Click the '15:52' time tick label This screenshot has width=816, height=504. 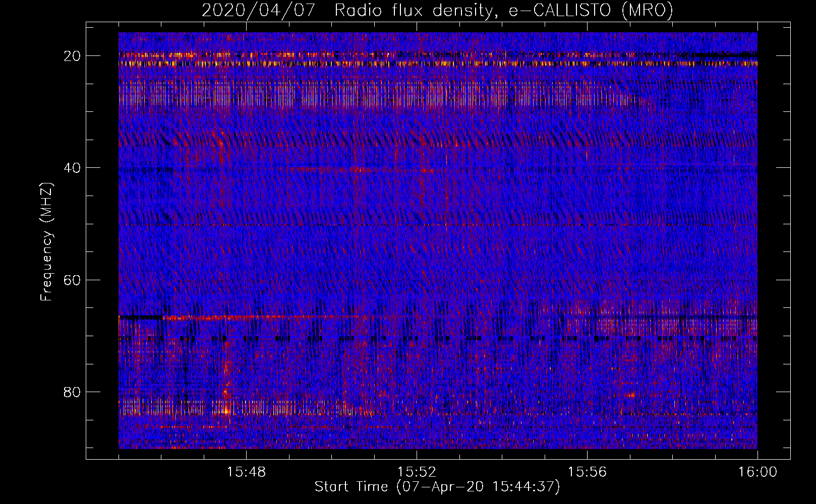[417, 472]
